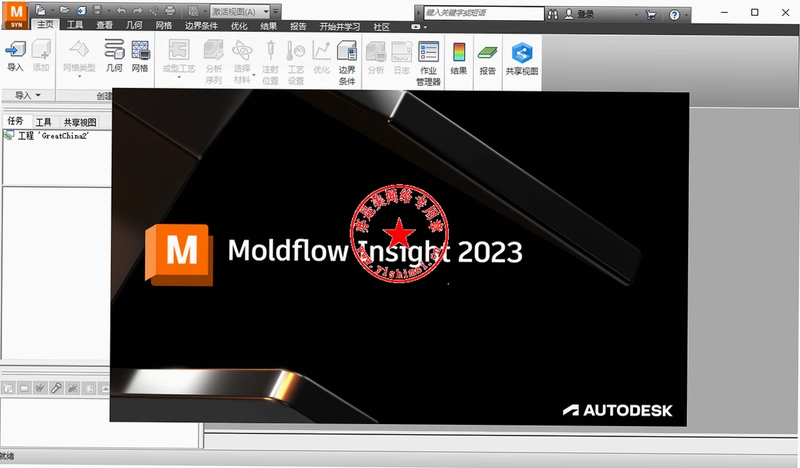Switch to the Boundary Conditions (边界条件) tab
Viewport: 800px width, 468px height.
[201, 26]
